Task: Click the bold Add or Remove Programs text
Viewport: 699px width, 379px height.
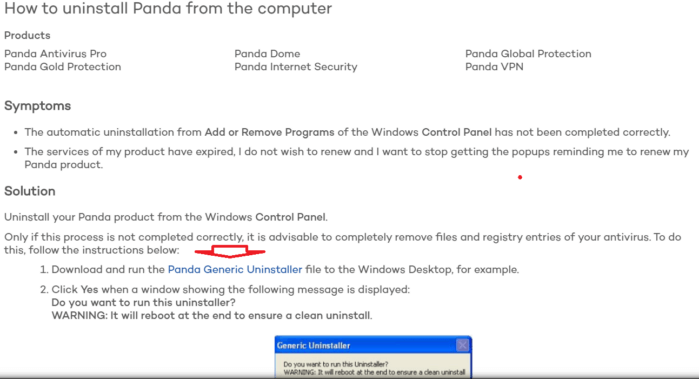Action: pyautogui.click(x=269, y=132)
